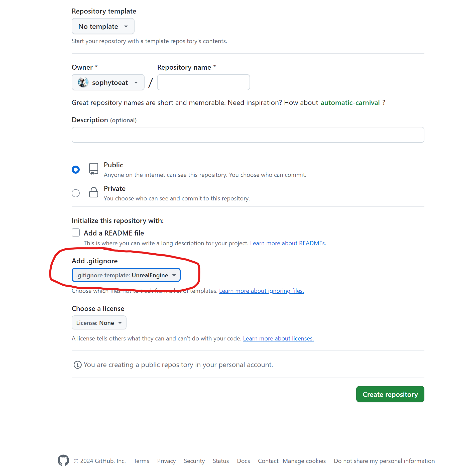Image resolution: width=470 pixels, height=476 pixels.
Task: Enable the Add a README file checkbox
Action: point(75,232)
